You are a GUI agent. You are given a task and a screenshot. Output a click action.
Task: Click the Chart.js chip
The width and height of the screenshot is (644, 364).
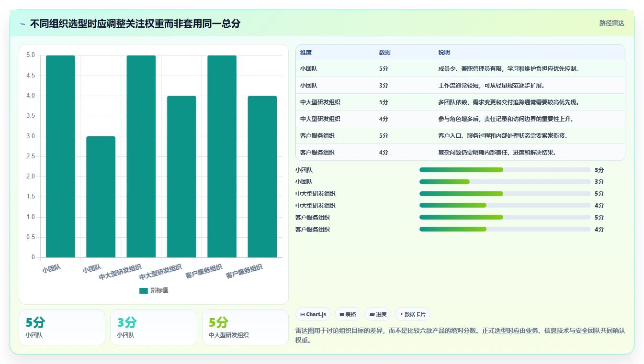tap(313, 314)
